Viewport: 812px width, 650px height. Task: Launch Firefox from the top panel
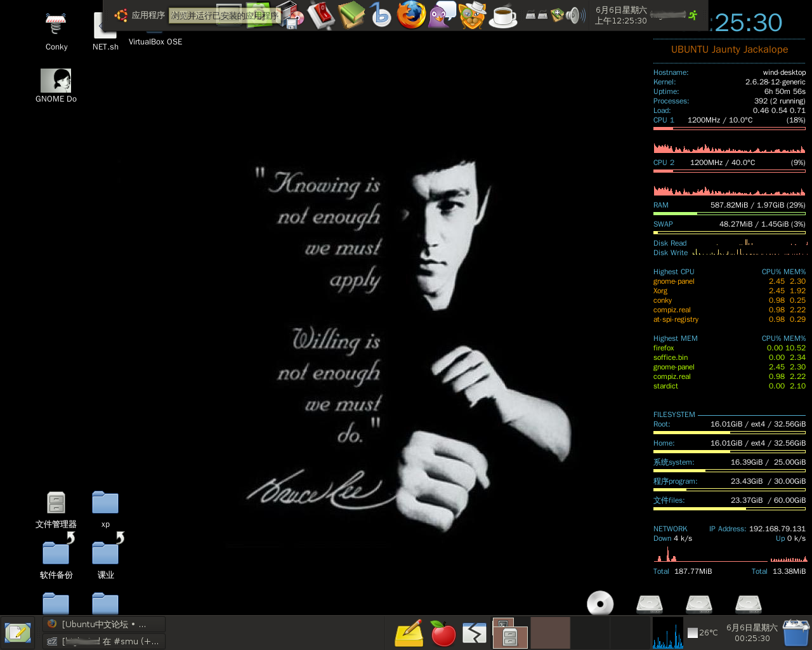click(411, 15)
